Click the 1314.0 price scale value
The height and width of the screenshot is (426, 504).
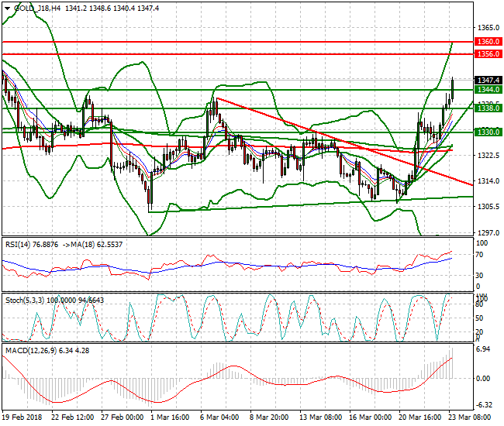488,181
